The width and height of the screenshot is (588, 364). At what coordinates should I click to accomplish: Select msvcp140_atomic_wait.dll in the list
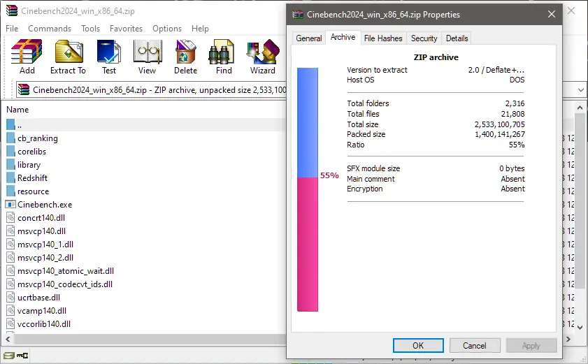pyautogui.click(x=66, y=270)
